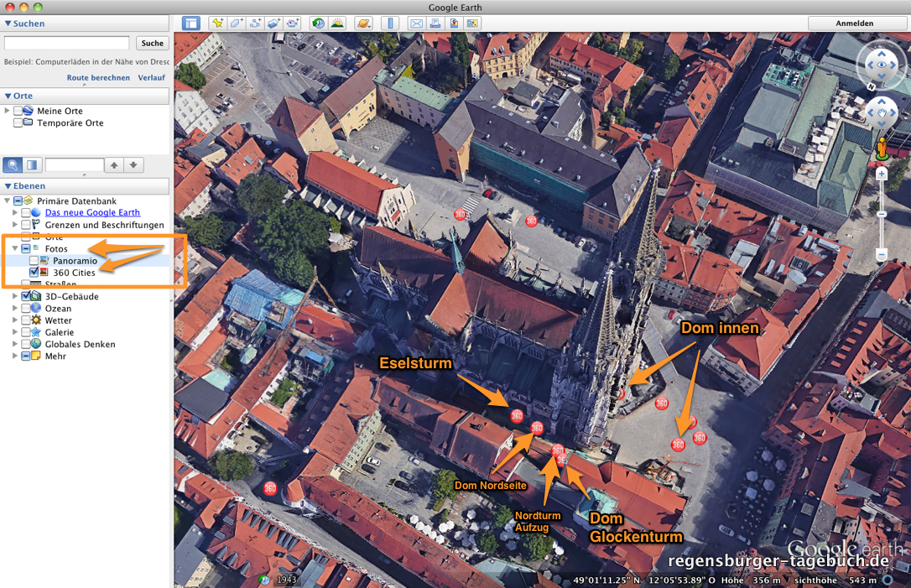Open the planet switcher dropdown
The image size is (911, 588).
[x=364, y=23]
